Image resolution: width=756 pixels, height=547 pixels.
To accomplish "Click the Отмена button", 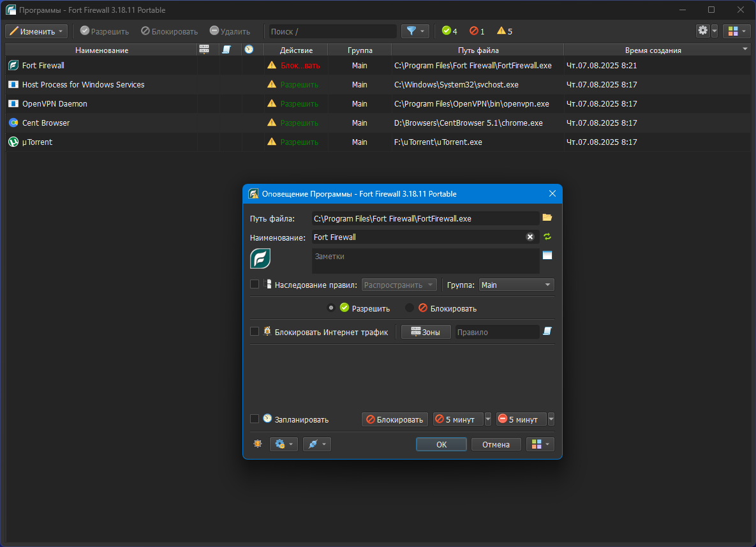I will pos(496,444).
